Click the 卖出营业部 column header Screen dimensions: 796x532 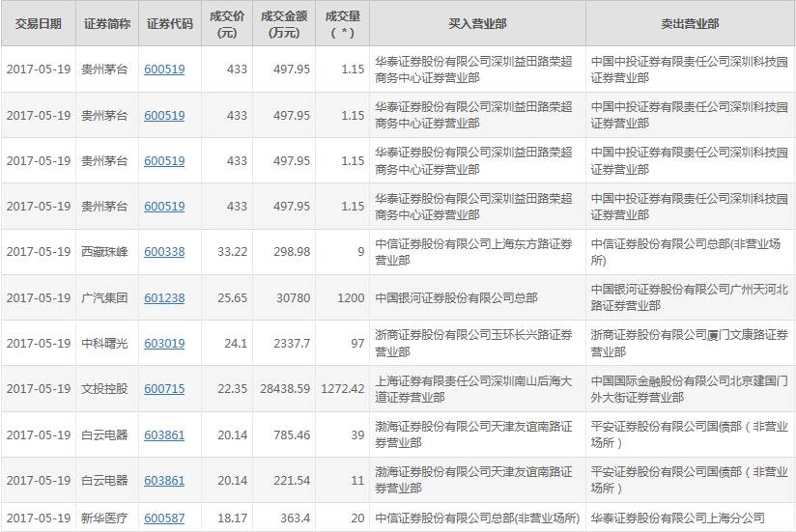point(690,24)
